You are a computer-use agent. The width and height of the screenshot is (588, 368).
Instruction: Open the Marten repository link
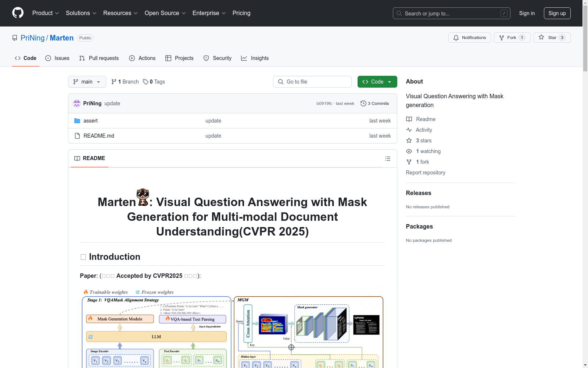click(x=62, y=38)
